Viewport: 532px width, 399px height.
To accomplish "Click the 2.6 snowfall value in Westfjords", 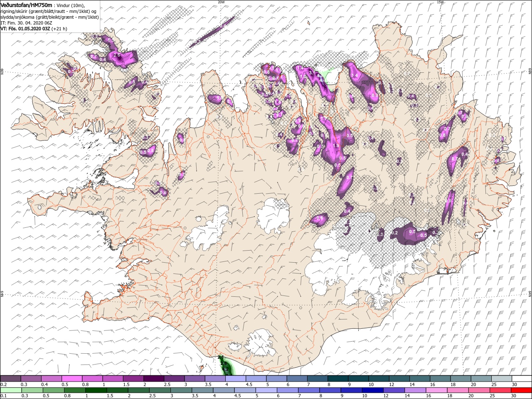I will [x=117, y=55].
